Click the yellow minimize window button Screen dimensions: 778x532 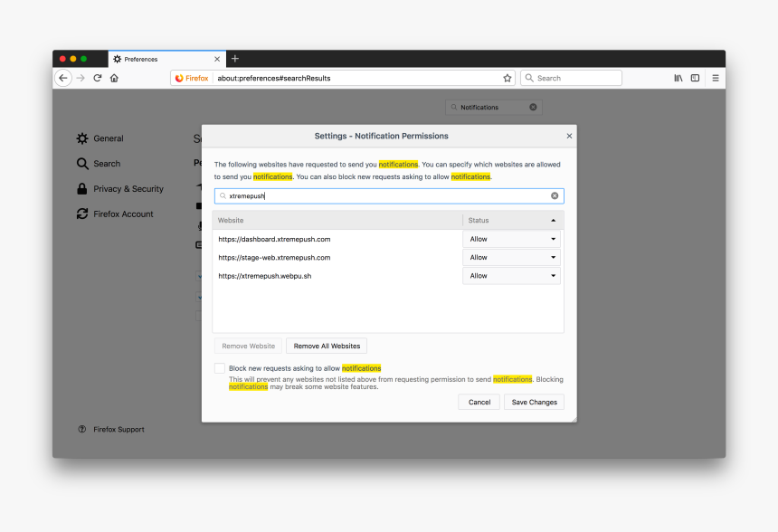(x=73, y=59)
